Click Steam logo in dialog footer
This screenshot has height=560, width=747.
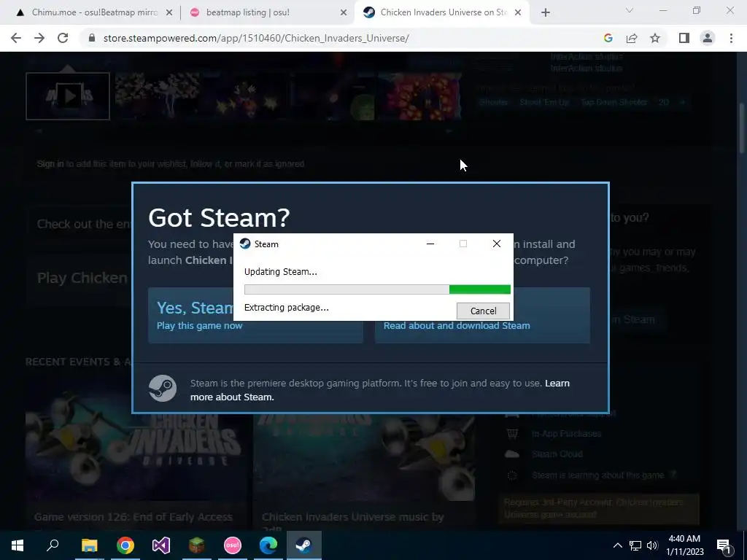click(163, 388)
